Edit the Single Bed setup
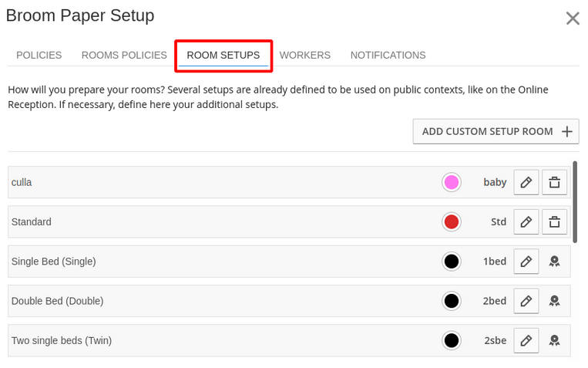 (526, 262)
